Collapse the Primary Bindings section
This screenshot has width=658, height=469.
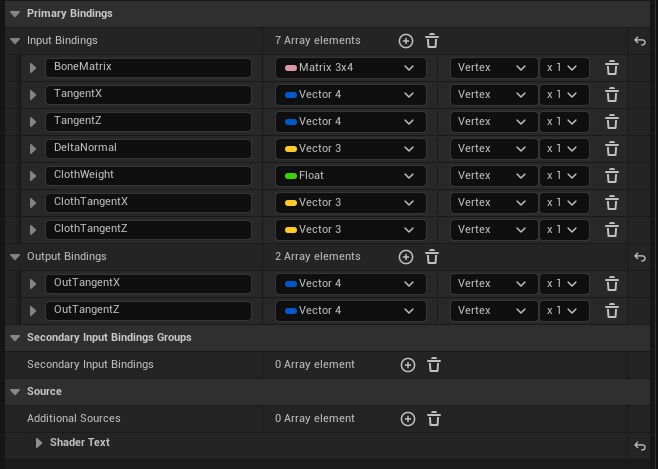tap(14, 14)
